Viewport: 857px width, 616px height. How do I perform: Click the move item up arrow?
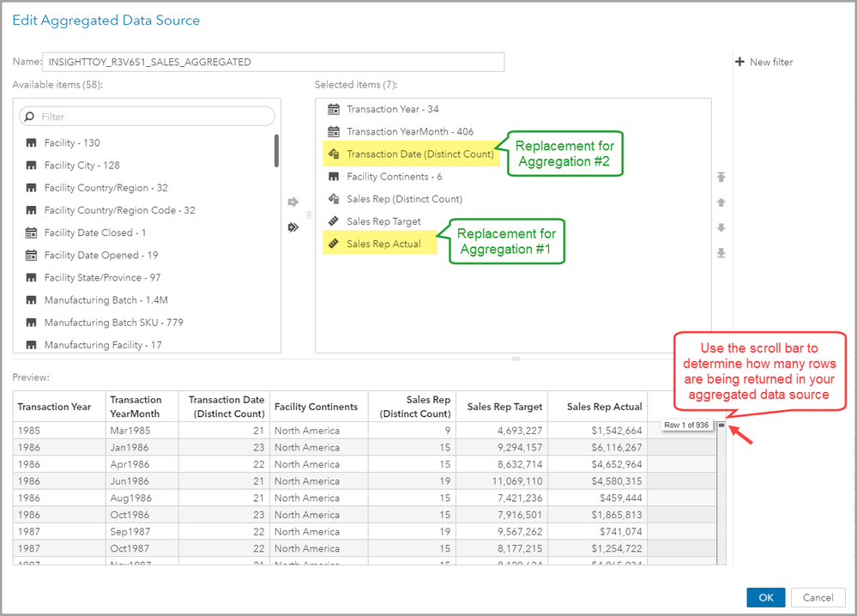tap(721, 202)
